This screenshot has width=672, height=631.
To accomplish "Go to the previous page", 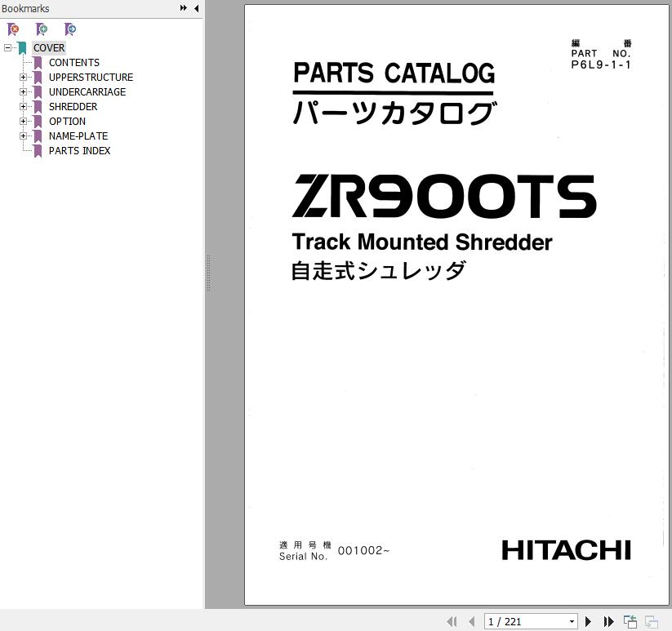I will [x=472, y=621].
